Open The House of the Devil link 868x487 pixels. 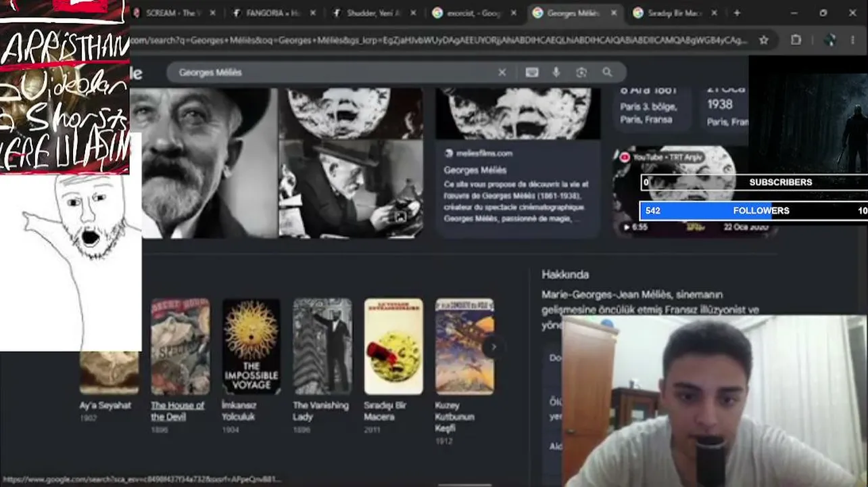(177, 411)
